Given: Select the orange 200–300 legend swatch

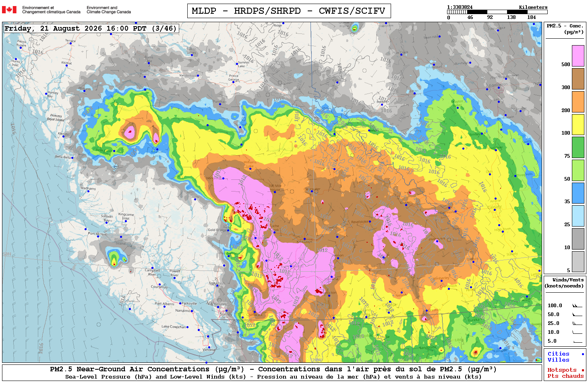Looking at the screenshot, I should 578,102.
